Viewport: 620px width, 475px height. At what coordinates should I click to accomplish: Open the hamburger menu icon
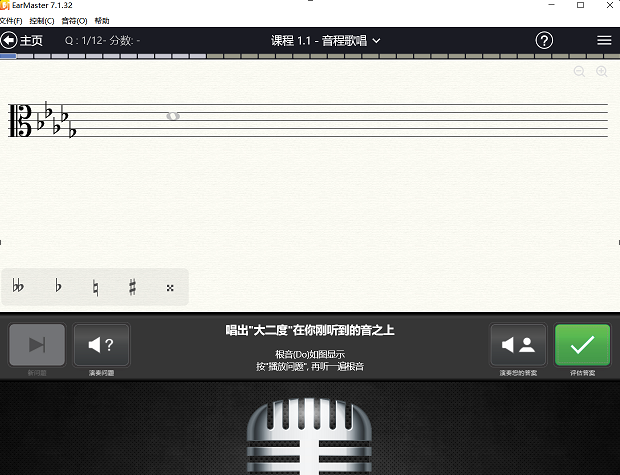click(604, 40)
